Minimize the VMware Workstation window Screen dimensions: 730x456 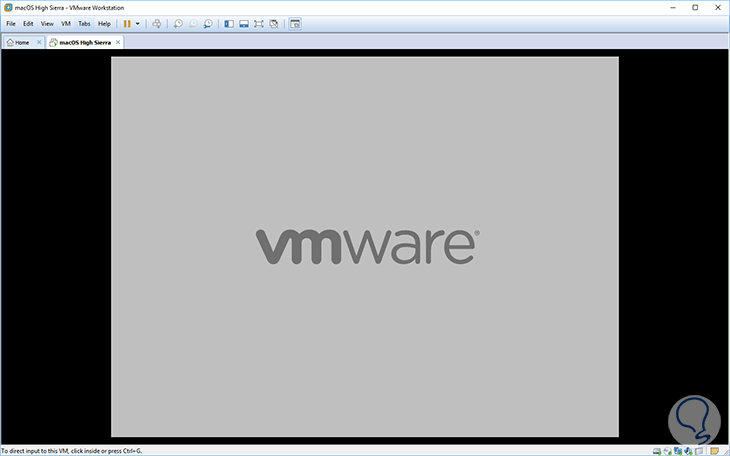[673, 7]
